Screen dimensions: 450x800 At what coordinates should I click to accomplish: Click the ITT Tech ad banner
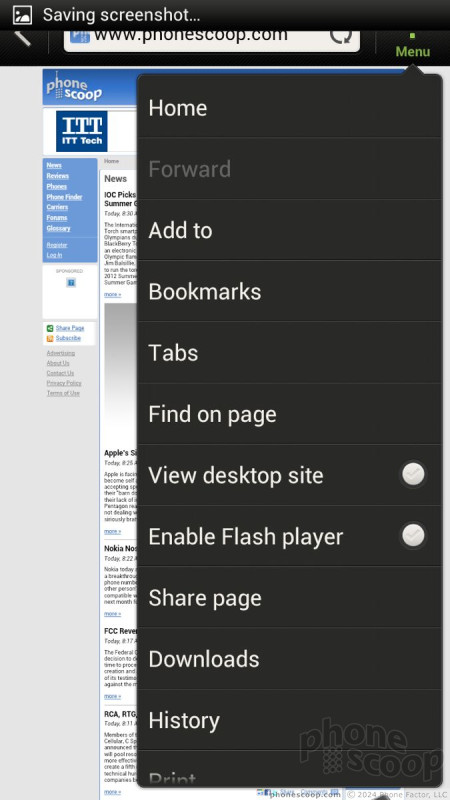point(82,131)
